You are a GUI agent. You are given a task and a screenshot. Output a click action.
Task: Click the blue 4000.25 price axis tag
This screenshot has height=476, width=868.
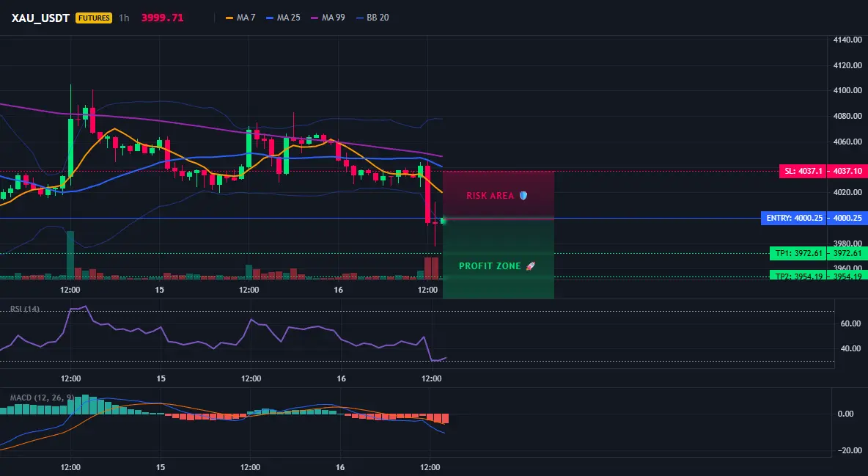point(847,219)
